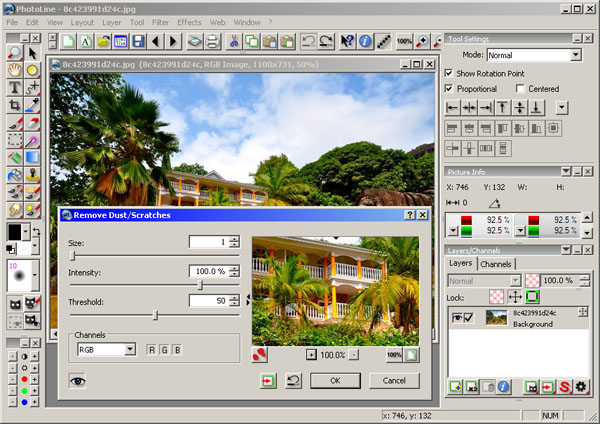Switch to the Channels tab

[x=496, y=264]
